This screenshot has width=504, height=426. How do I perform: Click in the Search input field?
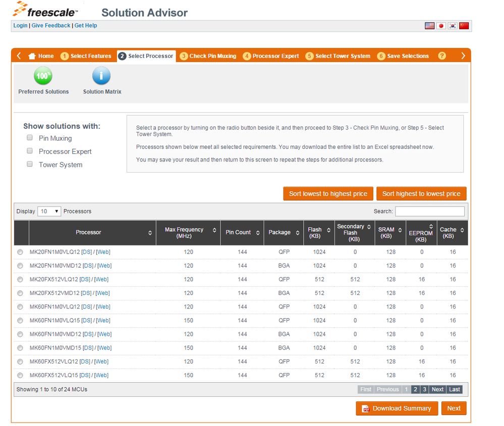click(x=430, y=211)
